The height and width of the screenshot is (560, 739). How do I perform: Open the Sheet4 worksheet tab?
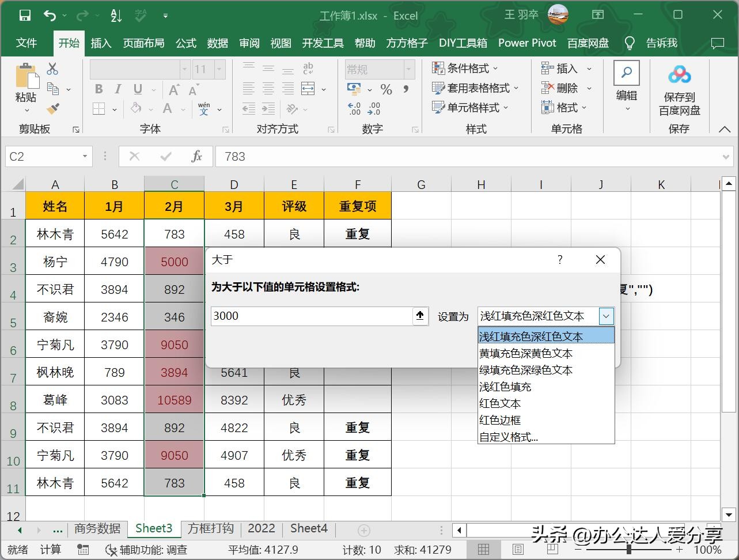(x=309, y=528)
